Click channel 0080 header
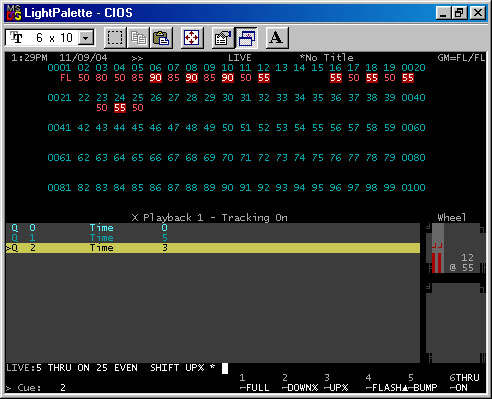 (x=413, y=158)
